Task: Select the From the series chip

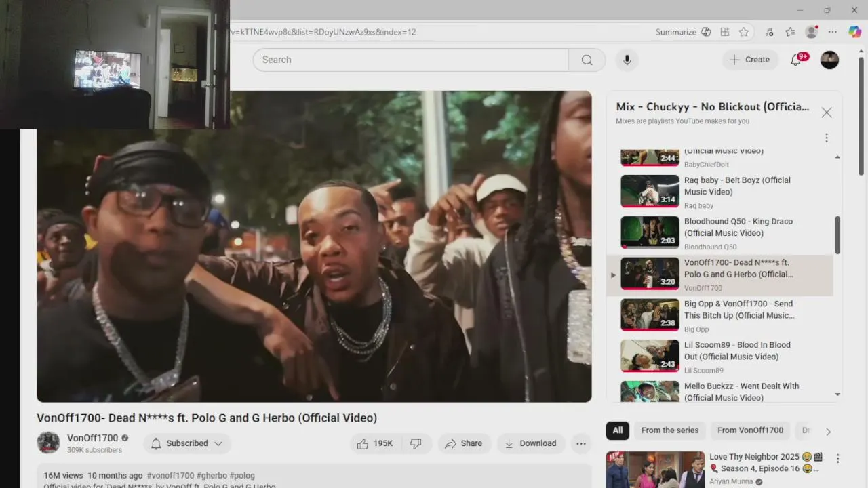Action: pyautogui.click(x=669, y=430)
